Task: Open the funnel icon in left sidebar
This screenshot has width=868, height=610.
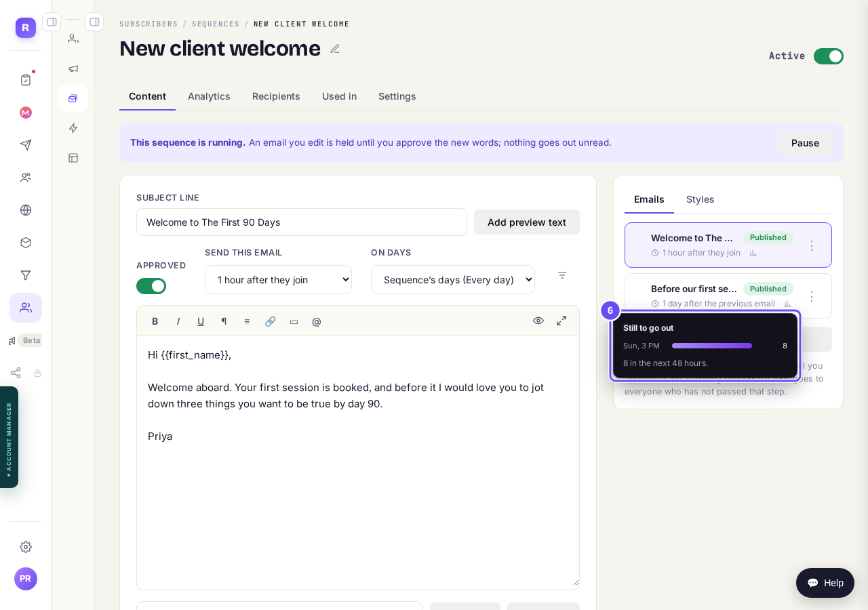Action: pyautogui.click(x=26, y=275)
